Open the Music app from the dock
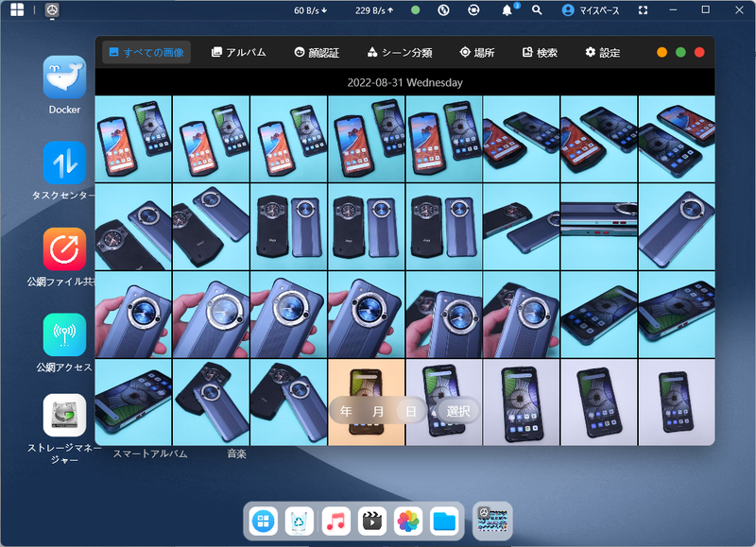 [335, 521]
